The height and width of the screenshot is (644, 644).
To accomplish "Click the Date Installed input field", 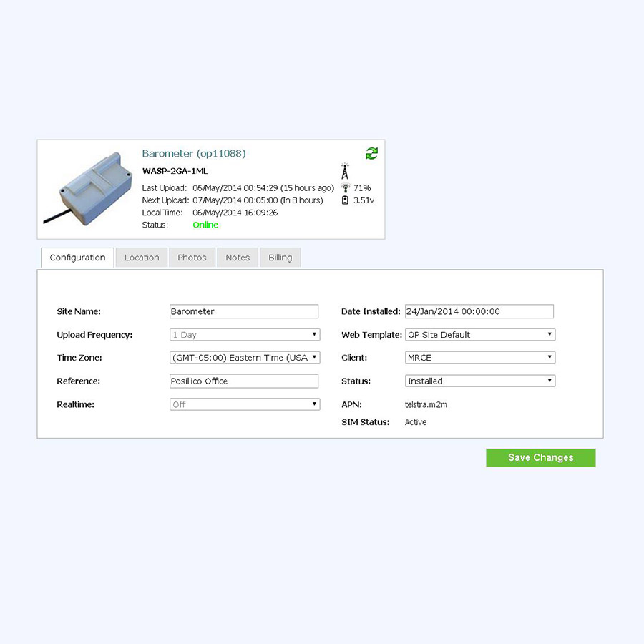I will click(479, 311).
